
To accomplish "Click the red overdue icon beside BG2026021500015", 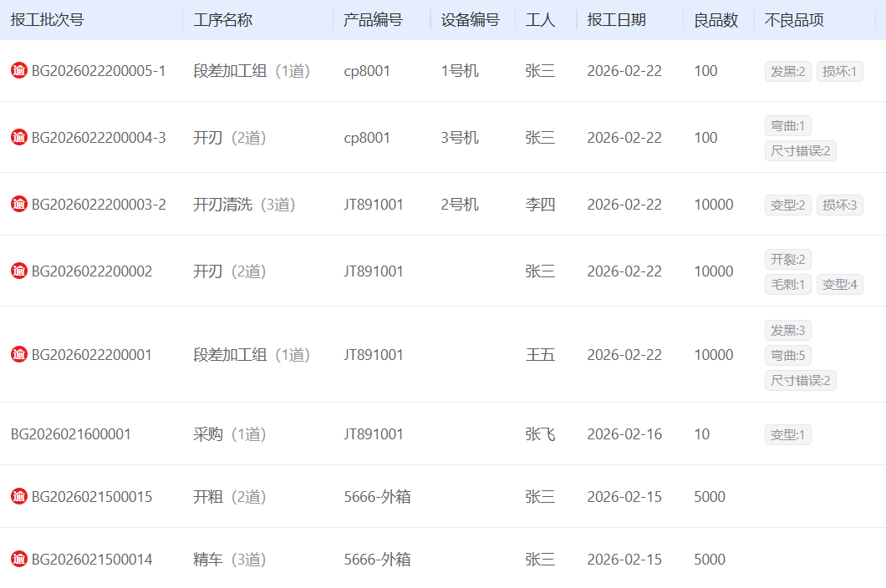I will [x=19, y=497].
